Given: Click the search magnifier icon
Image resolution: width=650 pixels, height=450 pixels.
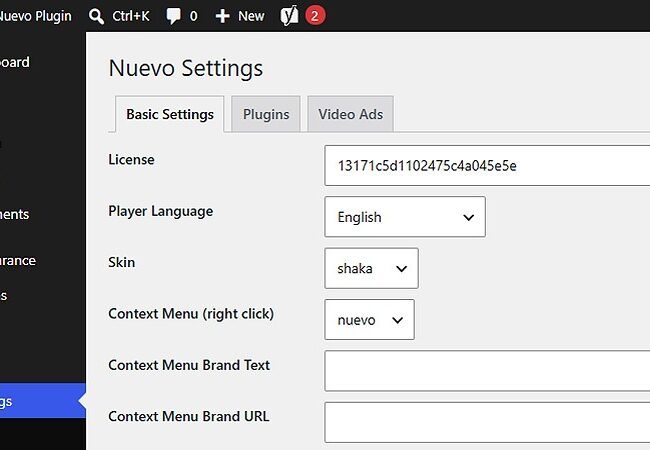Looking at the screenshot, I should click(x=96, y=17).
